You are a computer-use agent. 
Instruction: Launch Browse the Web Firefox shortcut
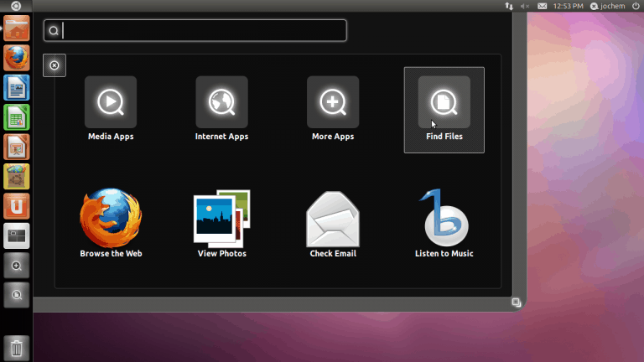click(x=111, y=223)
